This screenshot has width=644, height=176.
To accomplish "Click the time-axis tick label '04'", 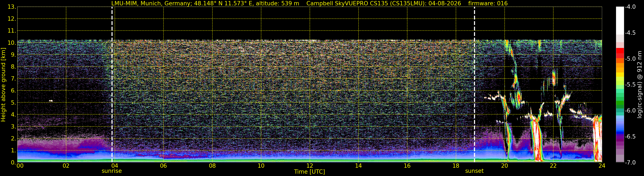I will [115, 166].
